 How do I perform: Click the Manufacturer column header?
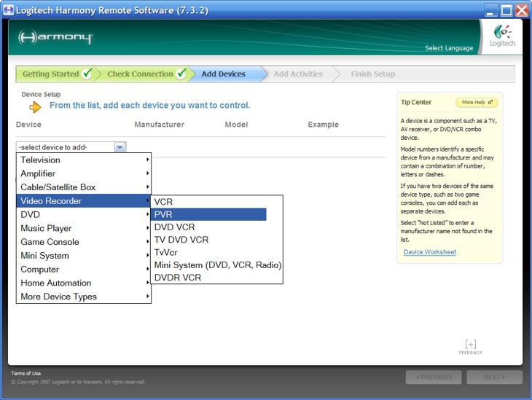click(x=160, y=125)
